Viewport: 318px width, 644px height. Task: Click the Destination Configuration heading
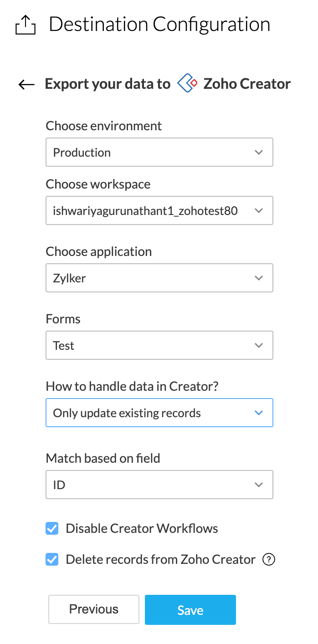[x=159, y=24]
